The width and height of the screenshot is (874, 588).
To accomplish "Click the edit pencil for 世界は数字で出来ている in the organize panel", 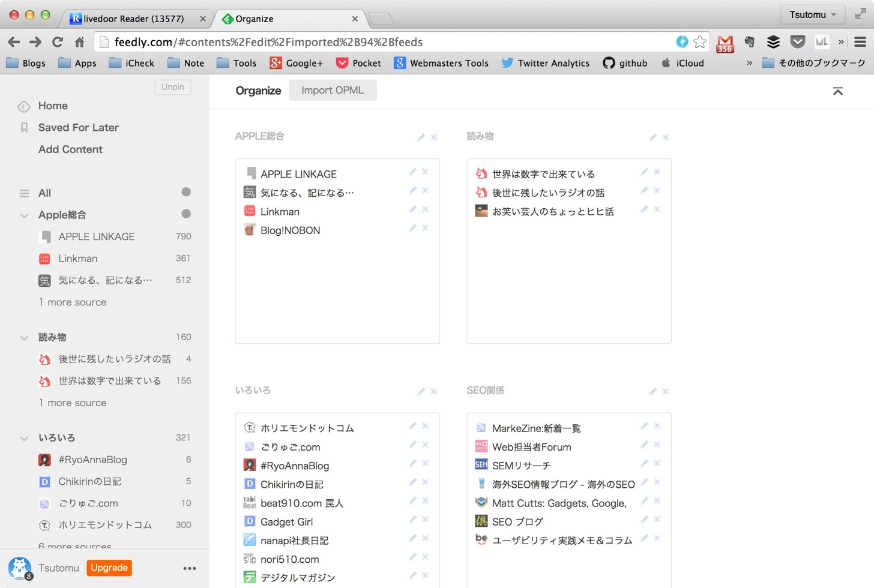I will coord(644,172).
